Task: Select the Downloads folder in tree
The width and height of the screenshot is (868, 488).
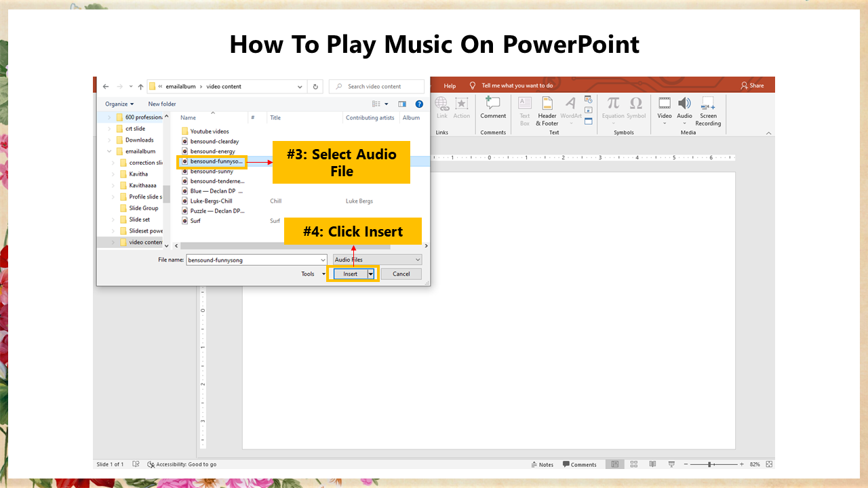Action: tap(139, 140)
